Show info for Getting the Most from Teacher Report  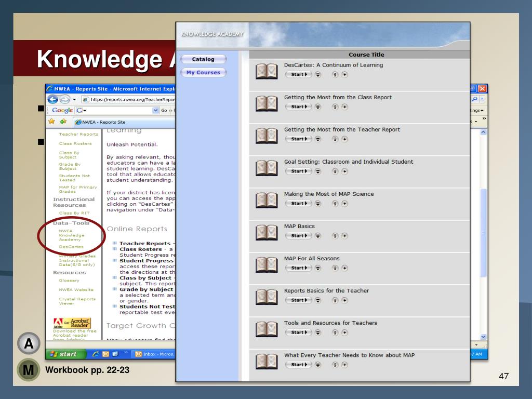[335, 139]
